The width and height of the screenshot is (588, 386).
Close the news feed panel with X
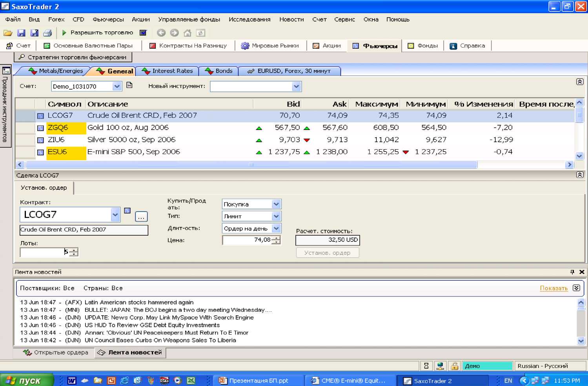click(582, 272)
